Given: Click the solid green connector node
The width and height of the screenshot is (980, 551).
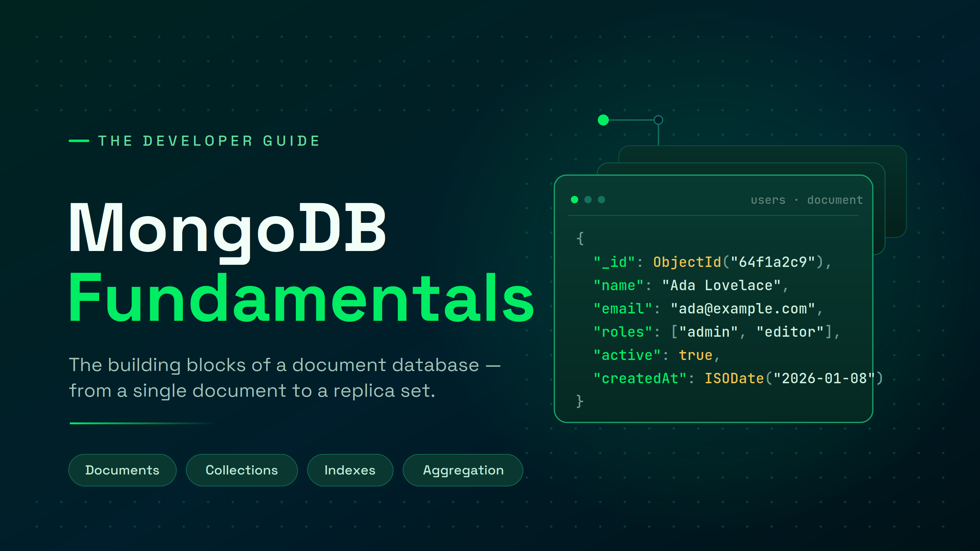Looking at the screenshot, I should 603,120.
